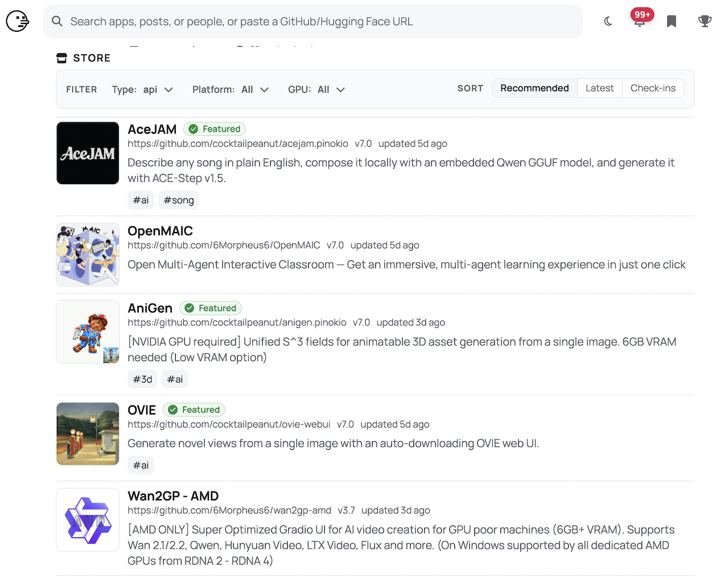Screen dimensions: 728x576
Task: Open the AceJAM app icon
Action: [88, 154]
